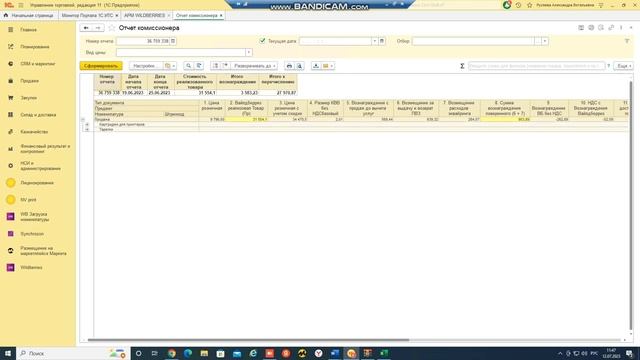The image size is (640, 360).
Task: Collapse the Продажа group row
Action: click(83, 120)
